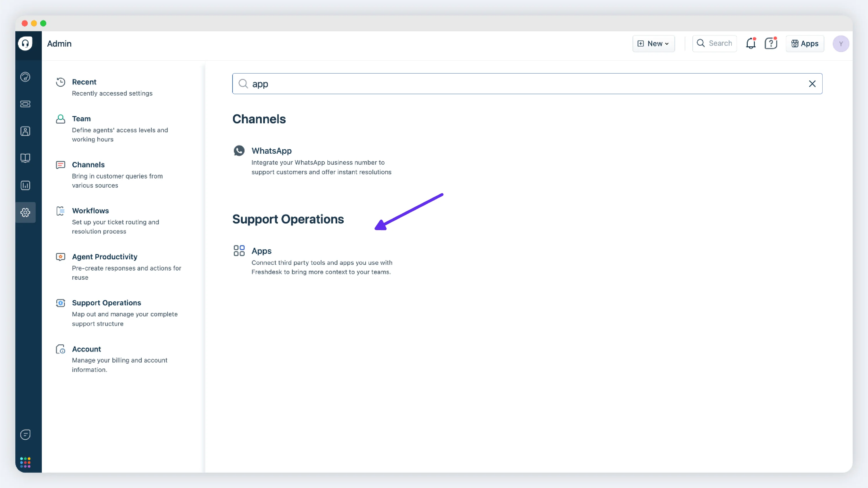Image resolution: width=868 pixels, height=488 pixels.
Task: Expand the New dropdown button
Action: [653, 43]
